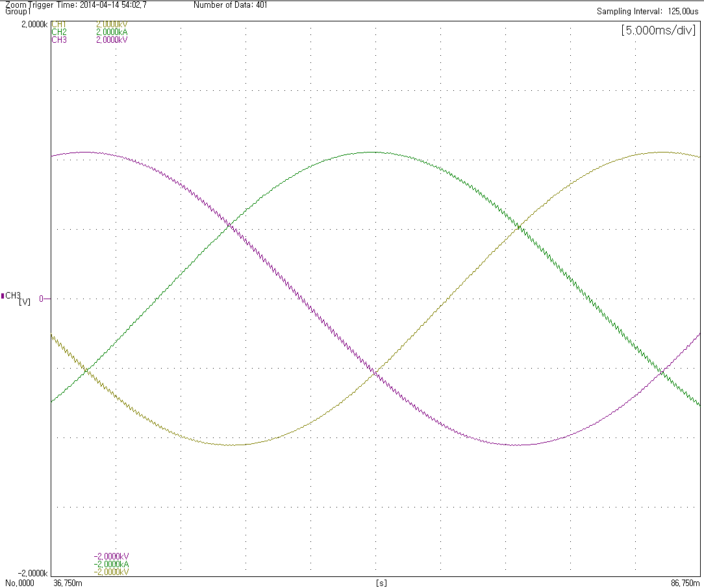Viewport: 704px width, 588px height.
Task: Click the -2,0000k y-axis bottom label
Action: click(32, 574)
